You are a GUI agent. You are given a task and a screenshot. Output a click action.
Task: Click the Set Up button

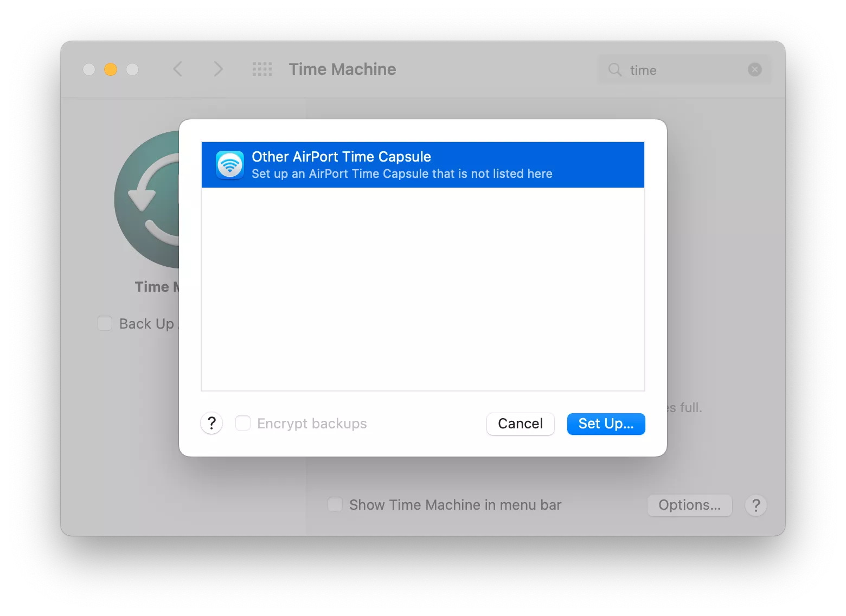click(x=606, y=424)
